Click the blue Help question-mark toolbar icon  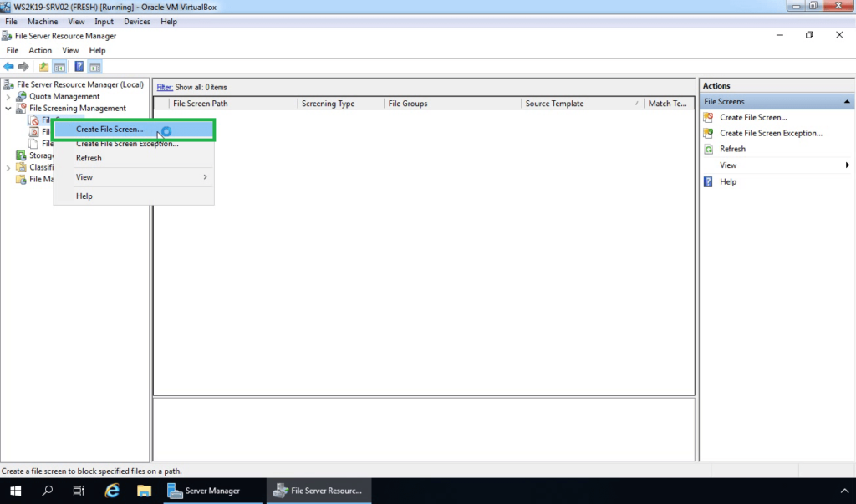coord(79,67)
